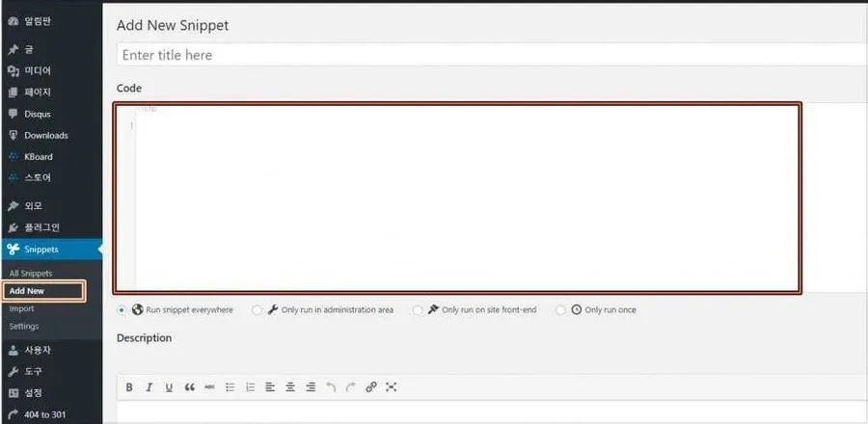868x424 pixels.
Task: Insert a blockquote in the description
Action: (189, 387)
